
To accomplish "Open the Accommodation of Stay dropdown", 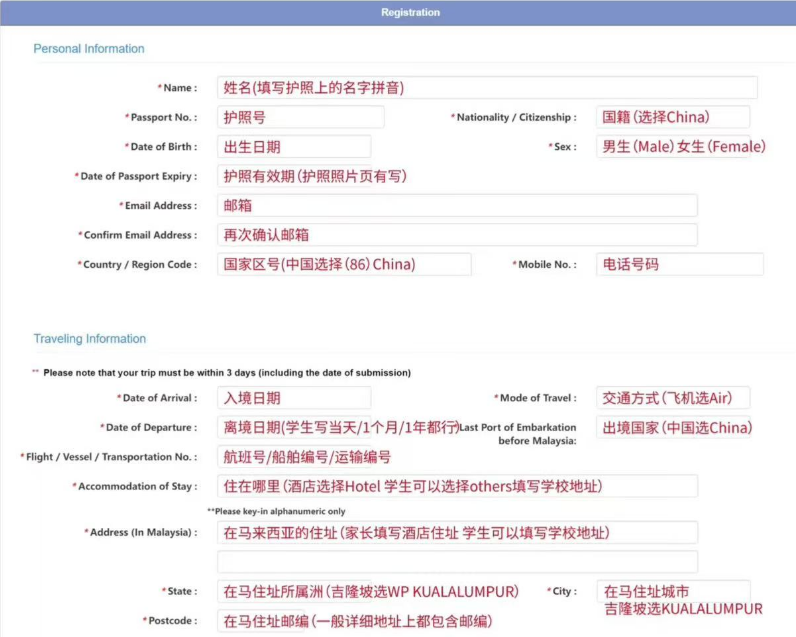I will click(457, 486).
